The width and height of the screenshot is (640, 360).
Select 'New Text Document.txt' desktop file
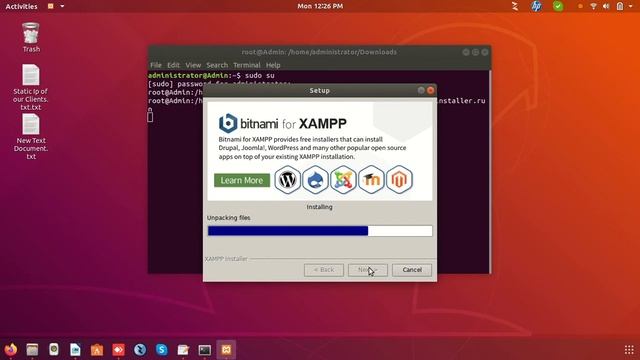[x=31, y=136]
